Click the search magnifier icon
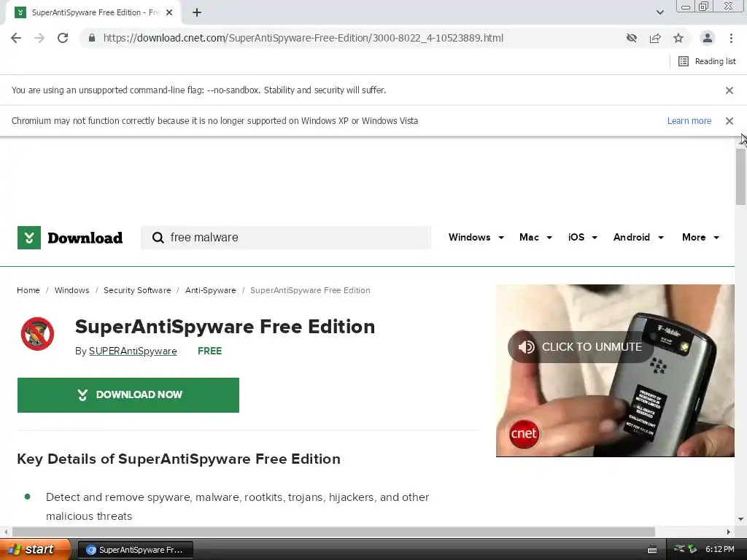The width and height of the screenshot is (747, 560). (158, 238)
